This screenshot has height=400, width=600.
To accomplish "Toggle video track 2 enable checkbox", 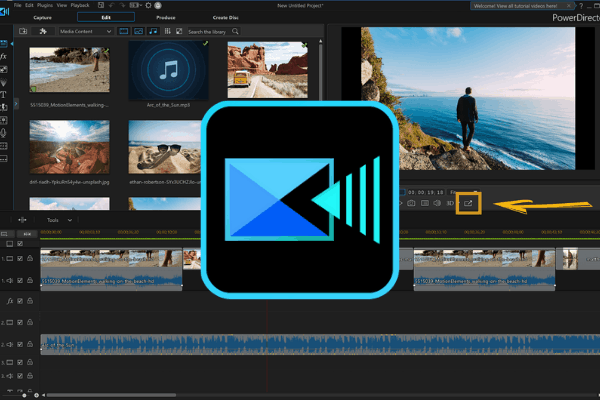I will click(x=20, y=323).
